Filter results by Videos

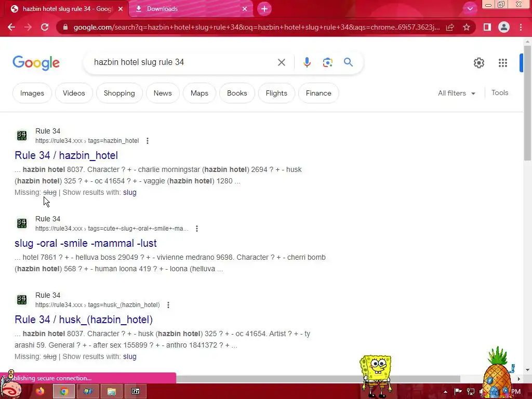click(x=74, y=93)
